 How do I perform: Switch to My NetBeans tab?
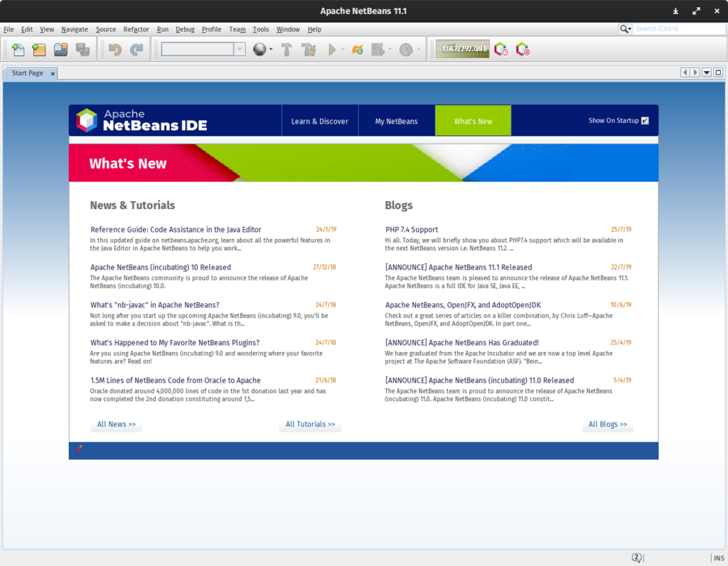(397, 121)
